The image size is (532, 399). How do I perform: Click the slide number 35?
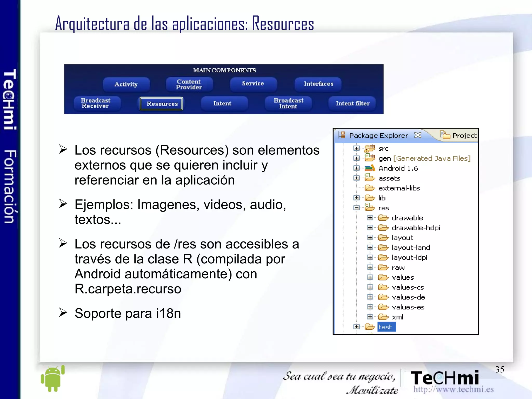coord(500,369)
